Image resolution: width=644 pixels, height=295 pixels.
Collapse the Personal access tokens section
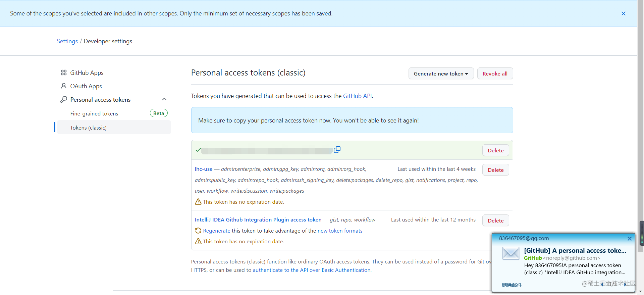coord(164,99)
